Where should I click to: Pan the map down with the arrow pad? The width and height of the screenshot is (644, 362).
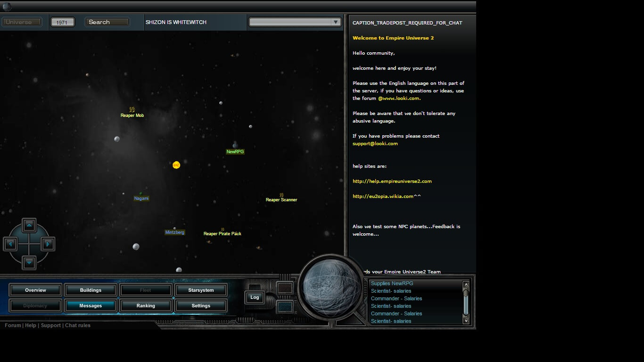[x=29, y=262]
